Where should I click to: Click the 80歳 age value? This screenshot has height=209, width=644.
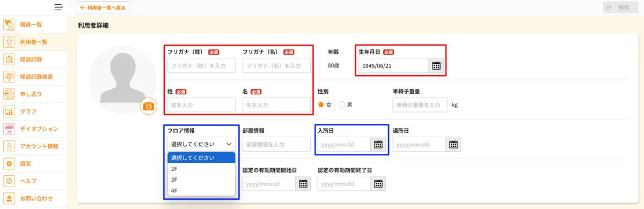click(x=334, y=66)
